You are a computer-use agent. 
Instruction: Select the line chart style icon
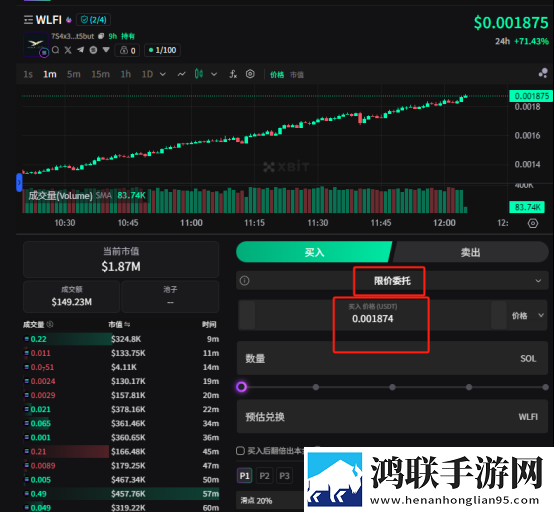tap(181, 74)
